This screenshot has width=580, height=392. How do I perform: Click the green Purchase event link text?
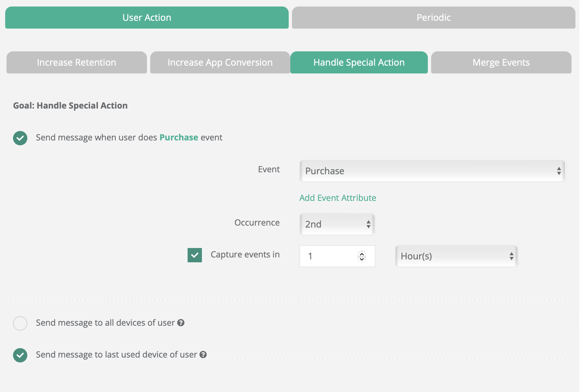coord(178,137)
